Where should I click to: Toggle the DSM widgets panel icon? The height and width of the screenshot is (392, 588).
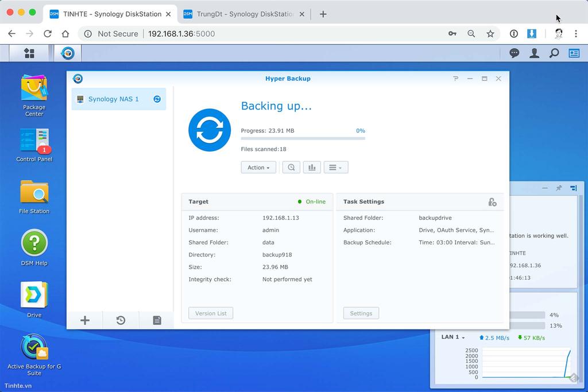pos(574,53)
